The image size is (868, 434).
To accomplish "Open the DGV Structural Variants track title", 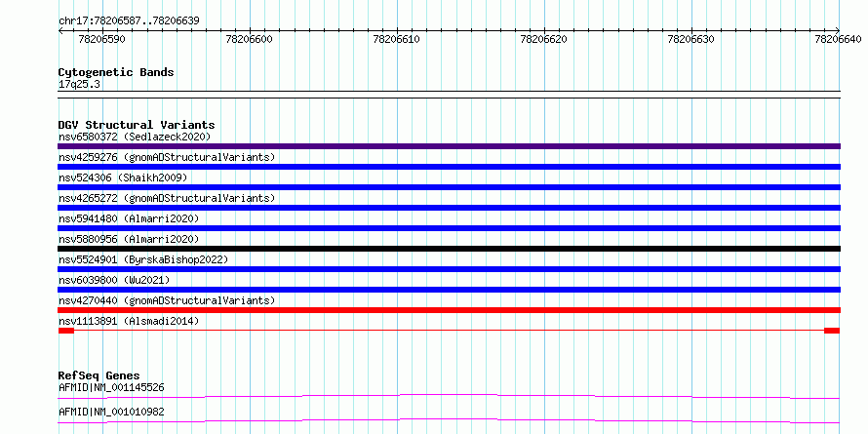I will click(x=137, y=125).
